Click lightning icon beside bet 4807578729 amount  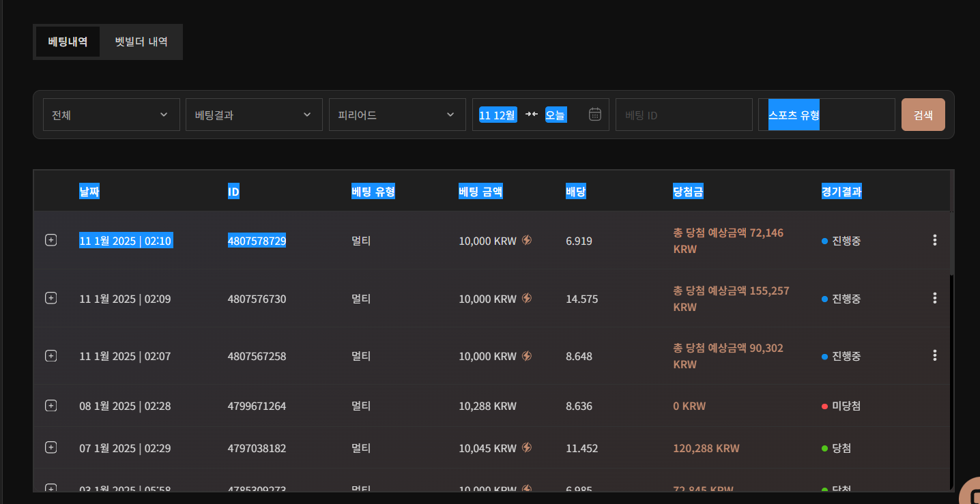(x=527, y=240)
